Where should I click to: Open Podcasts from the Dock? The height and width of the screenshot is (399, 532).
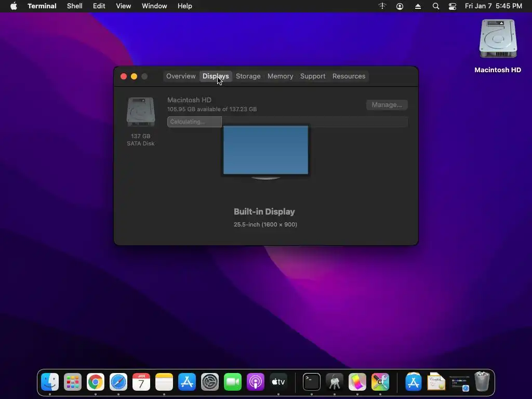click(256, 382)
